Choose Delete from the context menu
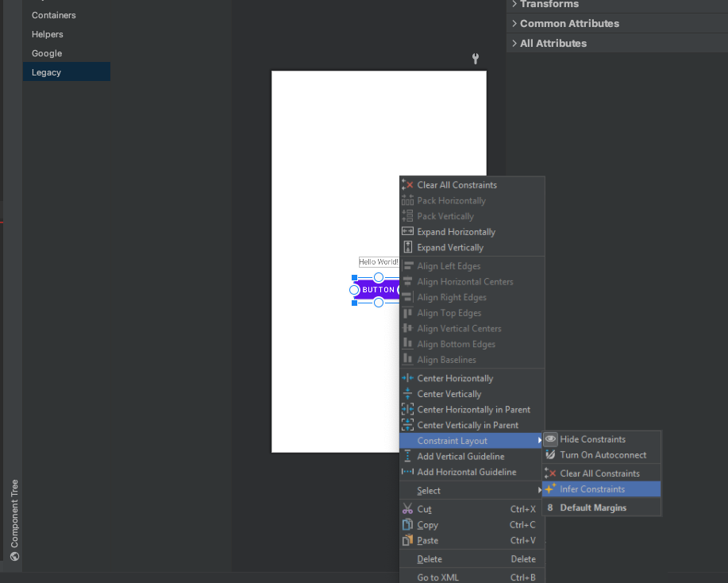728x583 pixels. pyautogui.click(x=472, y=559)
